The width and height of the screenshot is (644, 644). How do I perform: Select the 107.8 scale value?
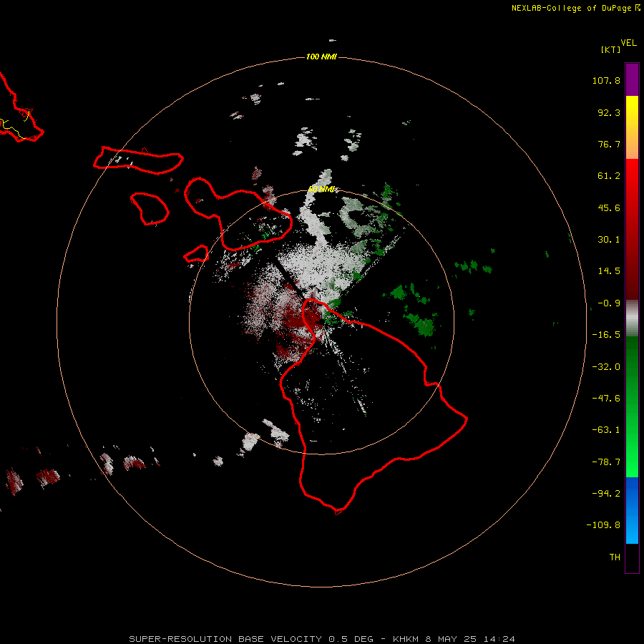click(606, 80)
